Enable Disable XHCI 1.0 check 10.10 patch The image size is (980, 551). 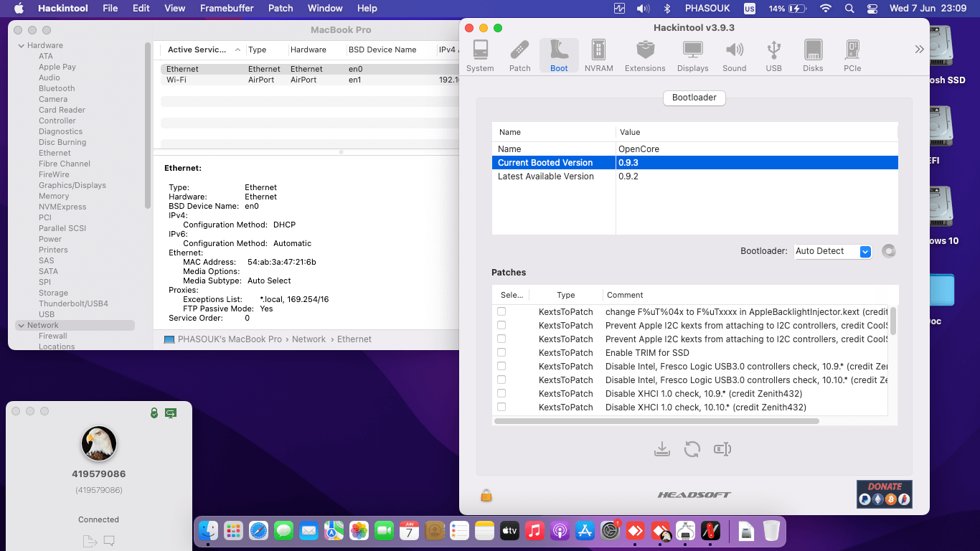tap(501, 407)
